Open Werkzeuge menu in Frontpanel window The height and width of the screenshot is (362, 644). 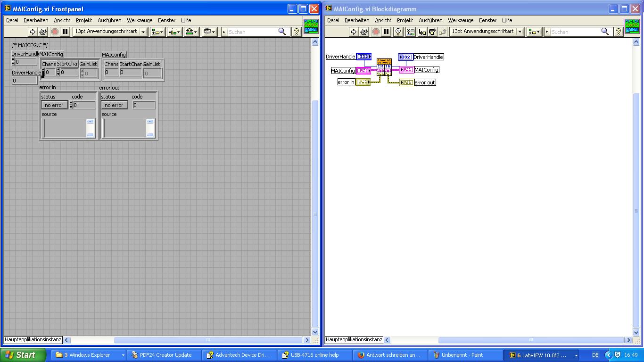point(140,20)
